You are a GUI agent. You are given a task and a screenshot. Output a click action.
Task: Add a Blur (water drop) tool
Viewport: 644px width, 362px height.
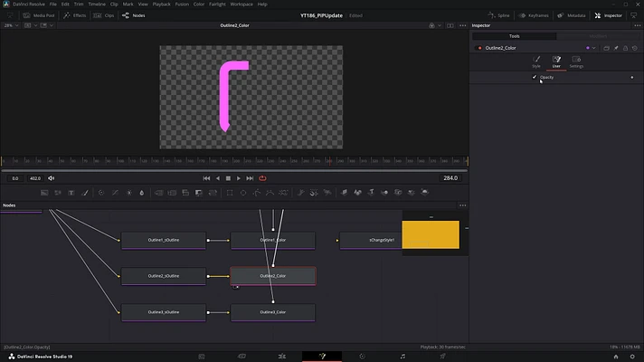point(142,193)
